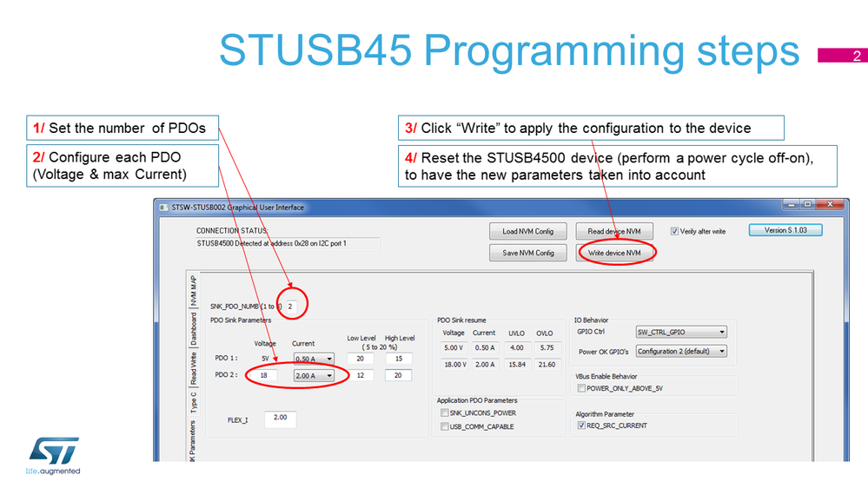Click the PDO 2 voltage field

[x=264, y=375]
